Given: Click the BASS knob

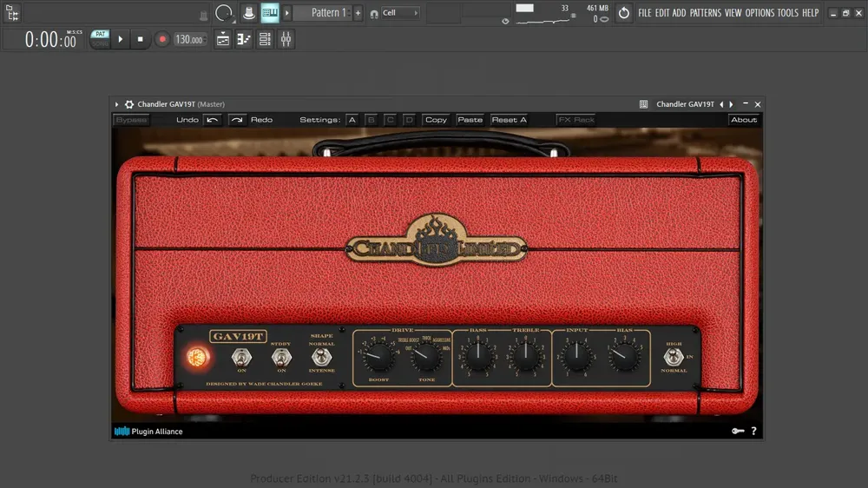Looking at the screenshot, I should click(x=477, y=357).
